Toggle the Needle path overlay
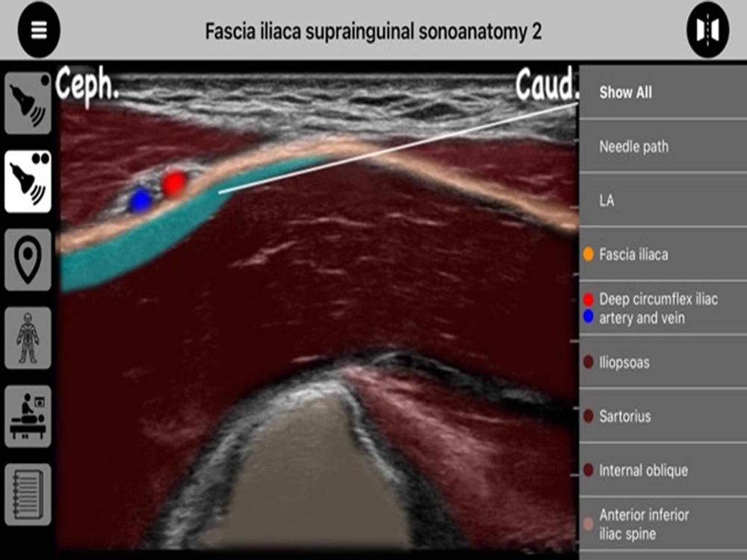This screenshot has height=560, width=747. [663, 146]
